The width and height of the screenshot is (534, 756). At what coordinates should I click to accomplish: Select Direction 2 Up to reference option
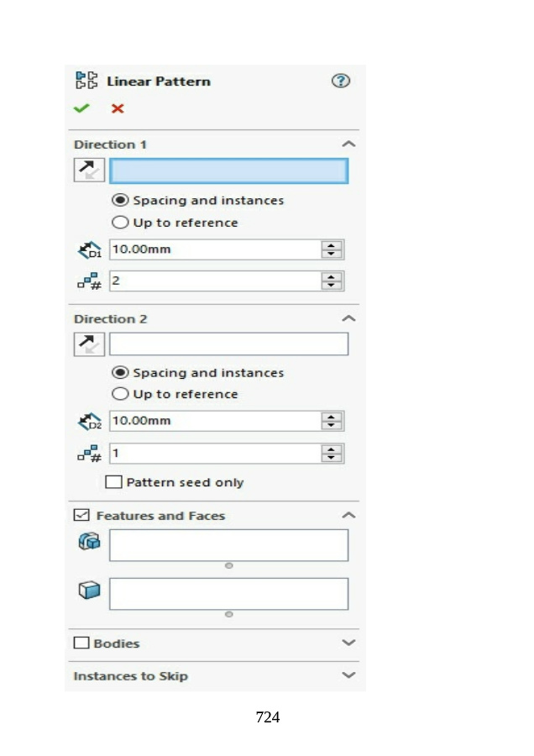[120, 394]
